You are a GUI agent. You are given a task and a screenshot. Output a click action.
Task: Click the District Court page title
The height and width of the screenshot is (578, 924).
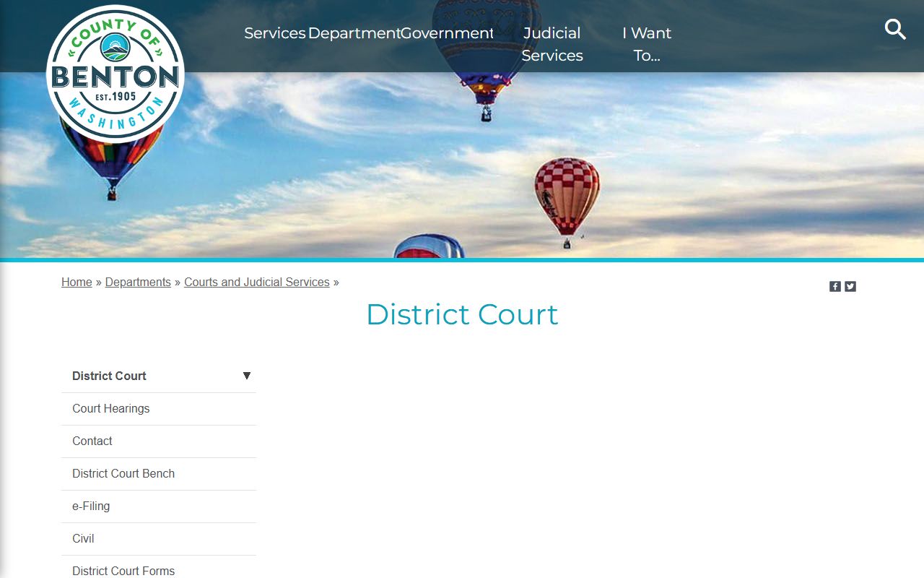point(462,314)
